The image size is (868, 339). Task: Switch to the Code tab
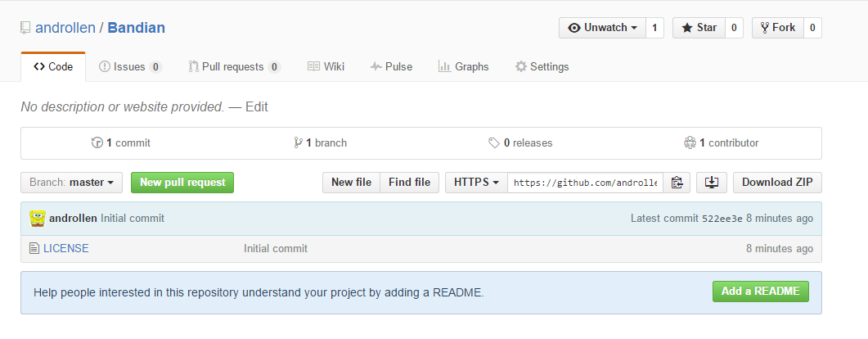click(x=53, y=67)
